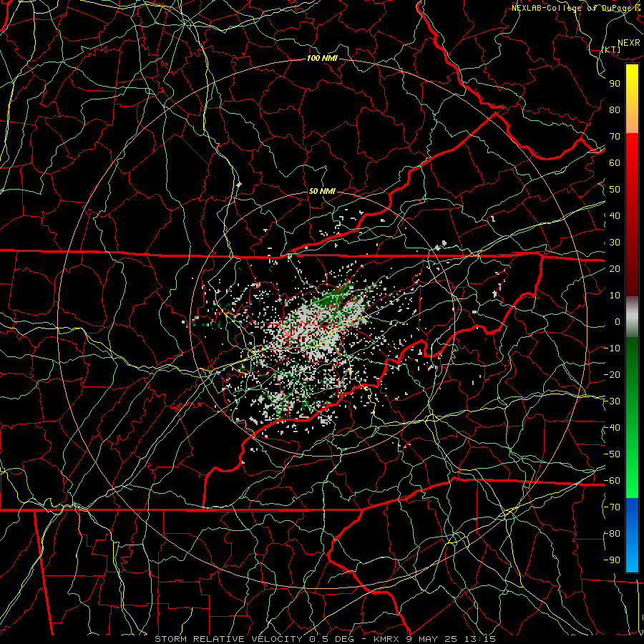This screenshot has height=644, width=644.
Task: Click the "100 NMI" range ring label
Action: [322, 59]
